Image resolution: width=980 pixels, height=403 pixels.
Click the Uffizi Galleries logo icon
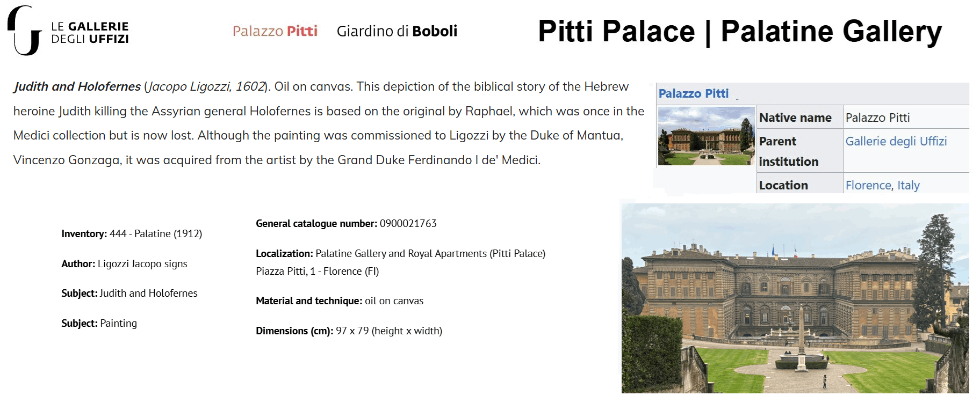coord(24,31)
